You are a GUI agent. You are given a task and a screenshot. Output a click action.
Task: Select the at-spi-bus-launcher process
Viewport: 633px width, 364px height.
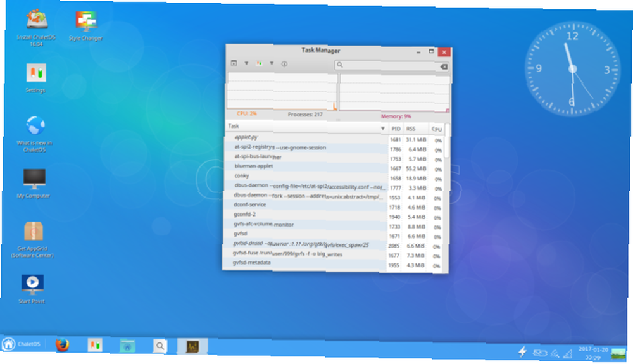tap(334, 158)
